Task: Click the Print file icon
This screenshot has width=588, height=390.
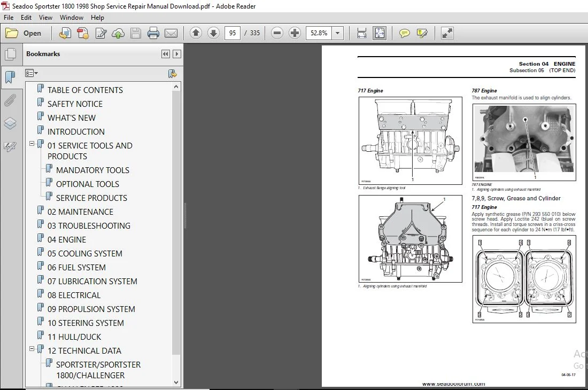Action: (x=153, y=33)
